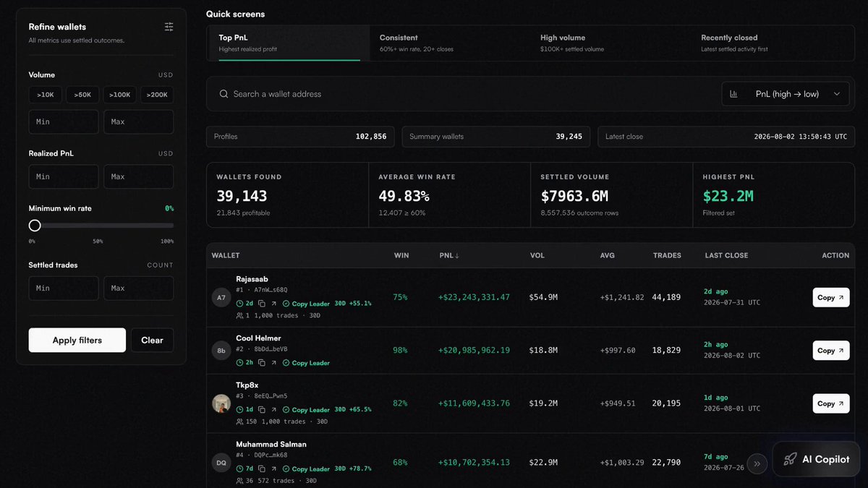This screenshot has width=868, height=488.
Task: Switch to the Recently closed quick screen
Action: [x=773, y=43]
